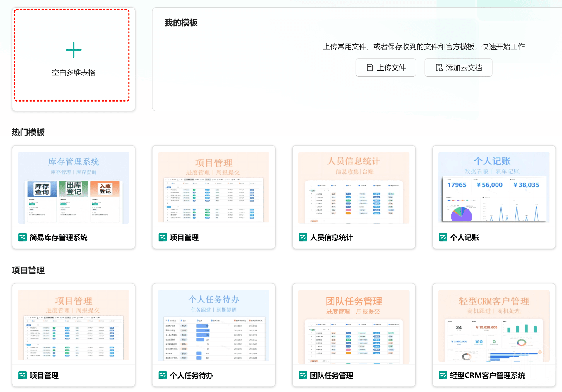
Task: Open the 个人任务待办 template thumbnail
Action: coord(213,325)
